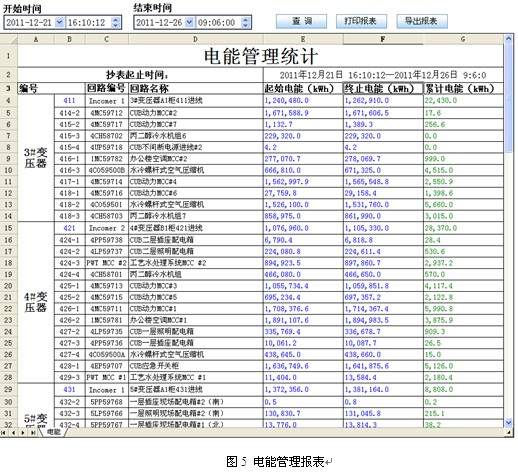Click the 导出报表 export report button
This screenshot has height=475, width=518.
pyautogui.click(x=422, y=22)
